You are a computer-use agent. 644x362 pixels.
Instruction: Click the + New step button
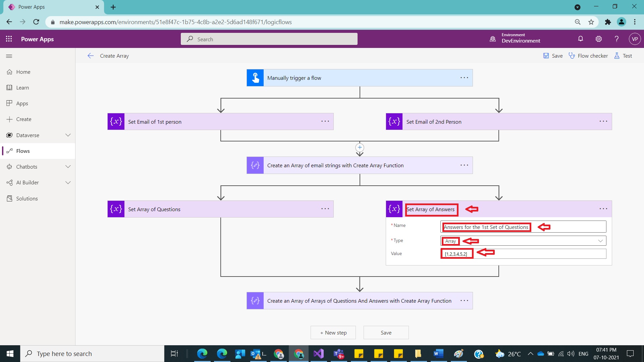pos(333,333)
